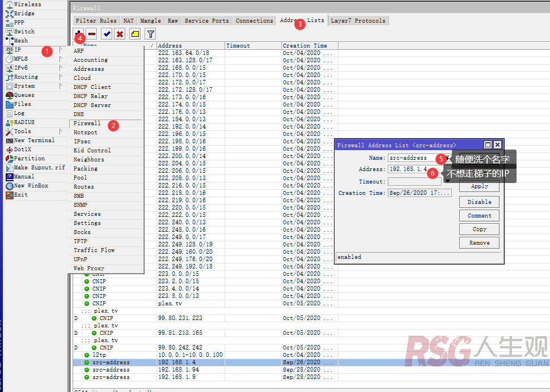Viewport: 550px width, 392px height.
Task: Select the l2tp address list row
Action: point(206,355)
